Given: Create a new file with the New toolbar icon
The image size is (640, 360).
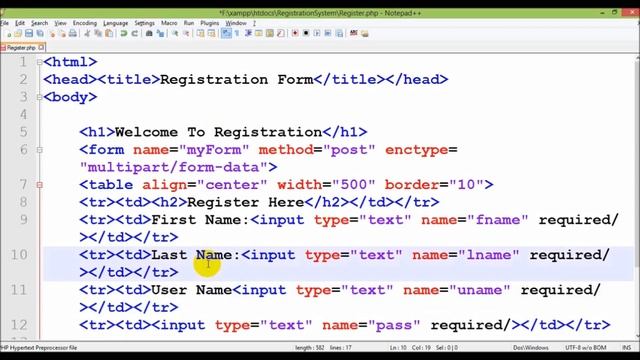Looking at the screenshot, I should 8,33.
